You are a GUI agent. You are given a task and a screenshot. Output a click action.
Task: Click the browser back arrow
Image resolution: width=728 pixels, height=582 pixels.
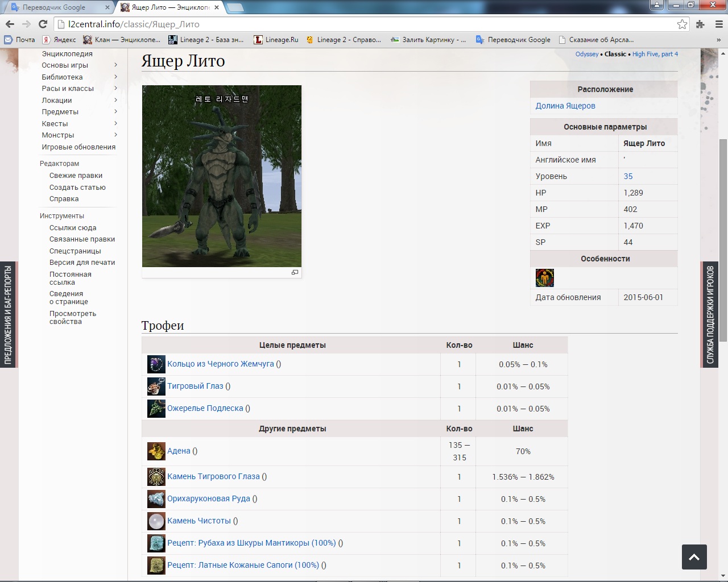10,24
